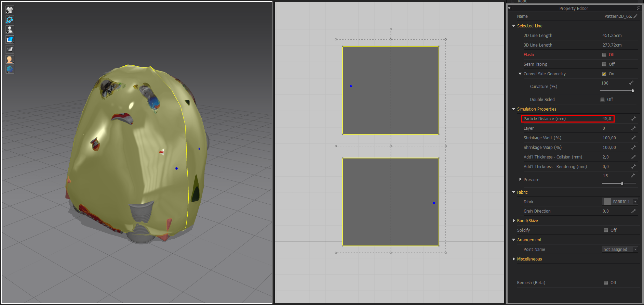Image resolution: width=644 pixels, height=305 pixels.
Task: Toggle the globe environment display icon
Action: coord(10,69)
